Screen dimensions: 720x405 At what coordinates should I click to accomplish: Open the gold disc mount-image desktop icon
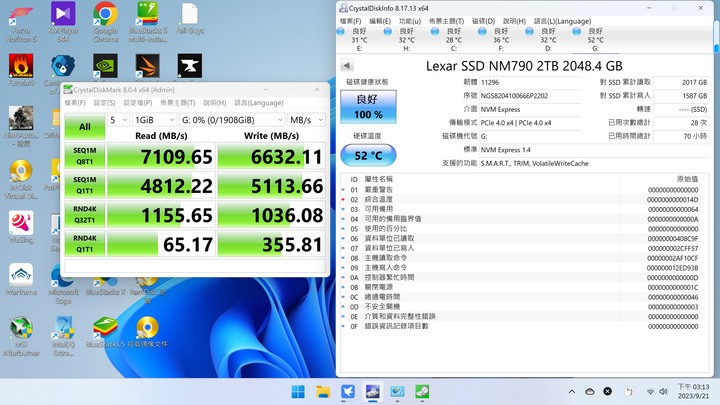(147, 332)
